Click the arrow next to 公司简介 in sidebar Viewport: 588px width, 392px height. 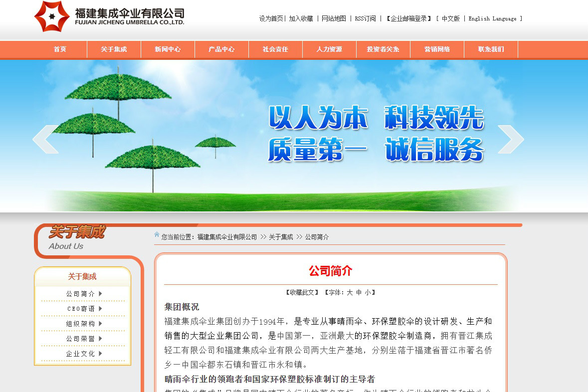(100, 294)
